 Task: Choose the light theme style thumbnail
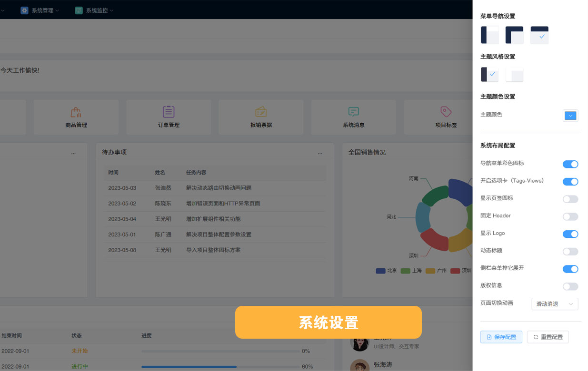point(515,75)
